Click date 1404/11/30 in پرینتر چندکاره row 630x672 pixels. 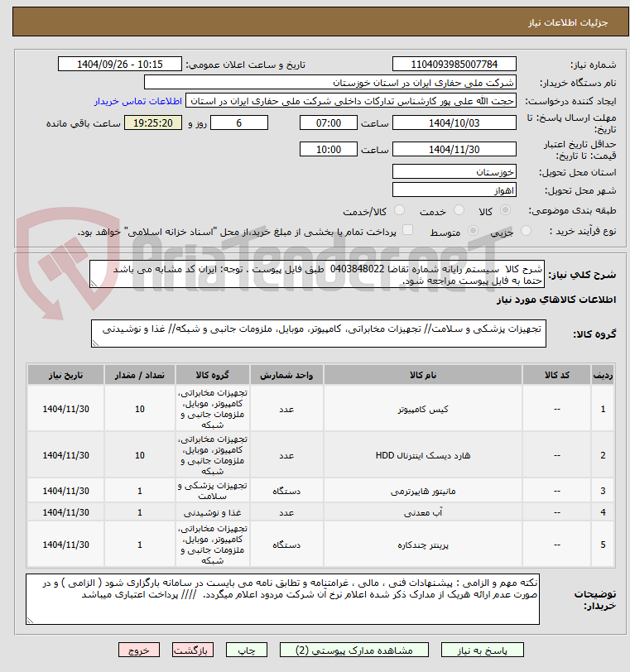[x=66, y=545]
